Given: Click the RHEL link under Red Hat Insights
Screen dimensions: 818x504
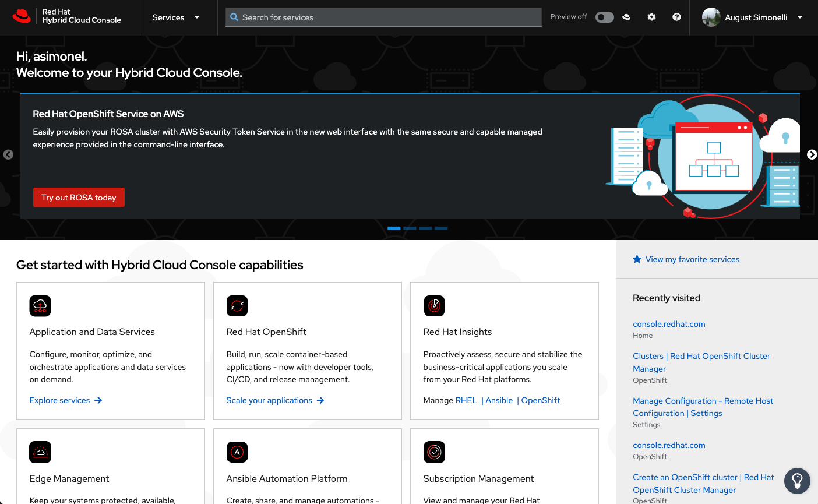Looking at the screenshot, I should pyautogui.click(x=466, y=400).
